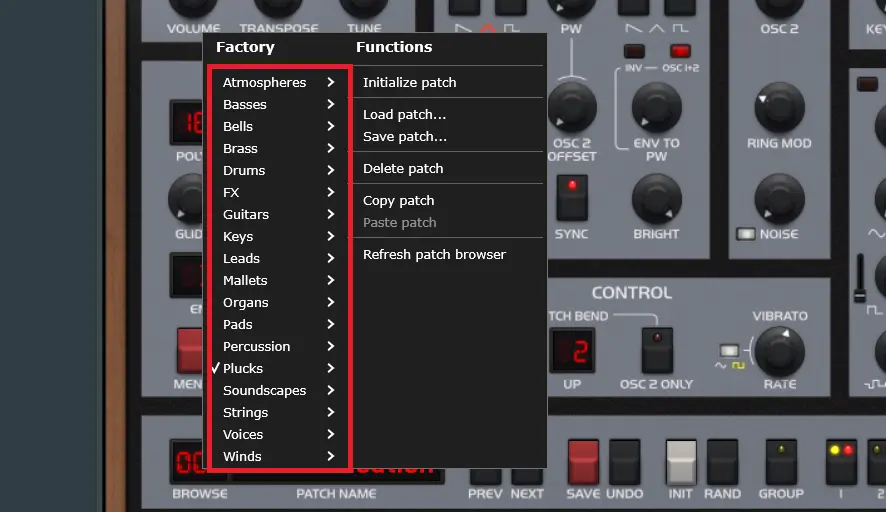Click the red MENU button
Screen dimensions: 886x512
click(x=190, y=350)
